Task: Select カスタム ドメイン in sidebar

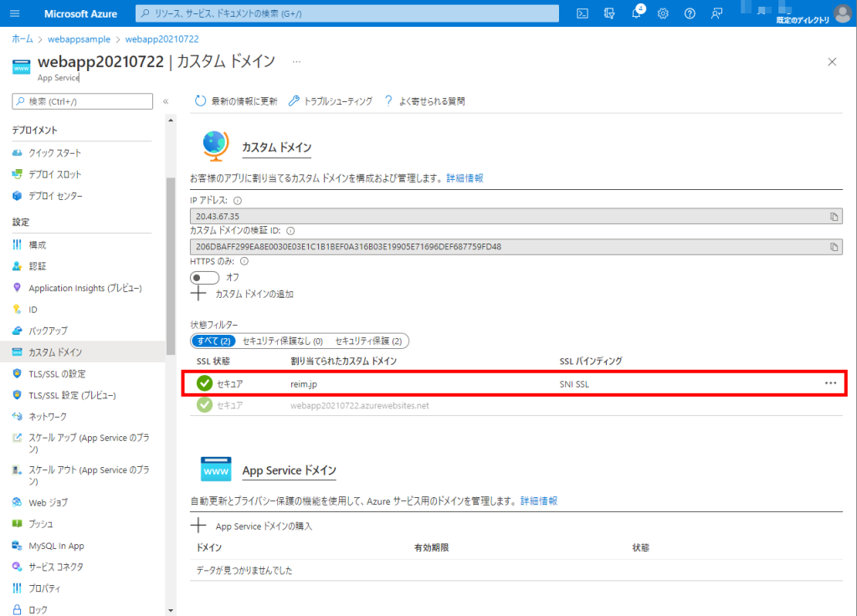Action: pos(82,352)
